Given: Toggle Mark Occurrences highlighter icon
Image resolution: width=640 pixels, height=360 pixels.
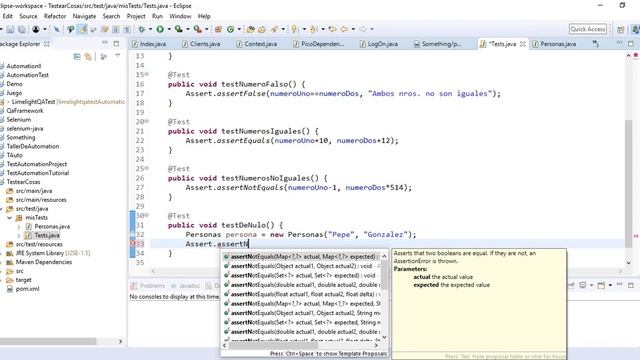Looking at the screenshot, I should (x=83, y=29).
